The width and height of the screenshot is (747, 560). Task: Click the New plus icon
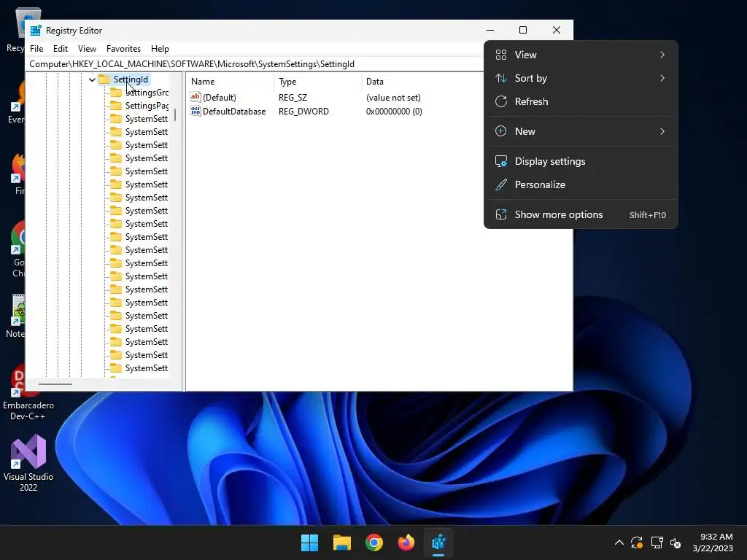500,131
